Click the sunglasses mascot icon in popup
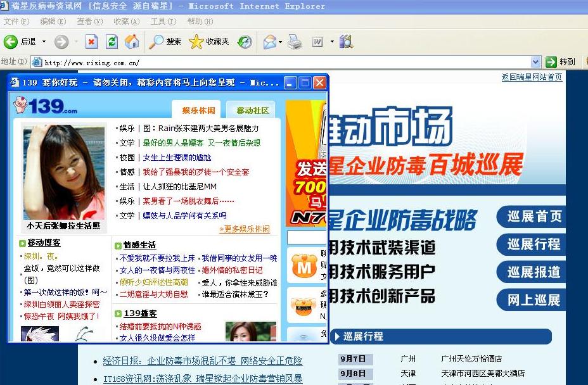The width and height of the screenshot is (588, 385). pos(304,305)
